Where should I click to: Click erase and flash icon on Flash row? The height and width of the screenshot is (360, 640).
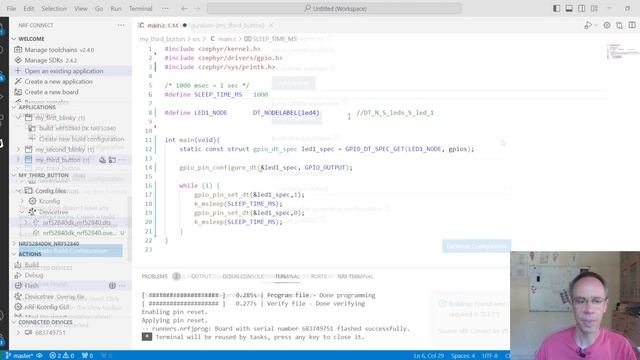pyautogui.click(x=112, y=286)
